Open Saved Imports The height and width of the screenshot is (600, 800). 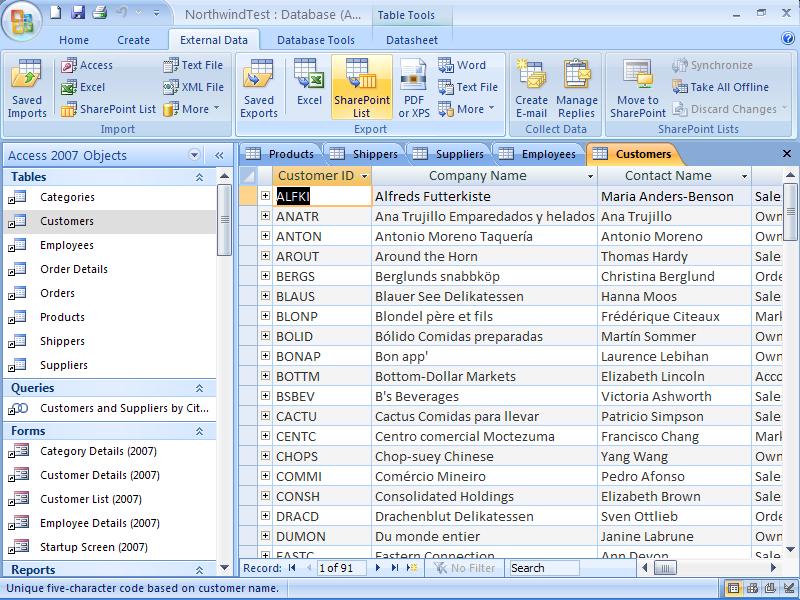pos(27,88)
